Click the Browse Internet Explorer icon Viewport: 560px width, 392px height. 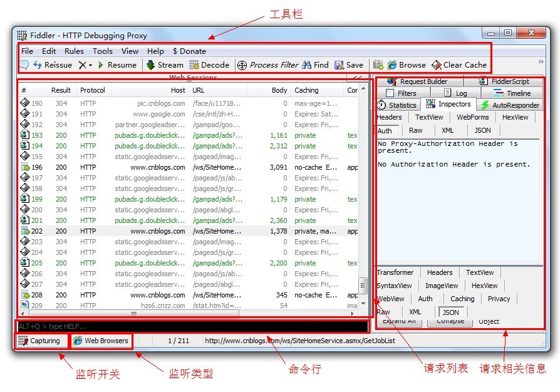(392, 65)
